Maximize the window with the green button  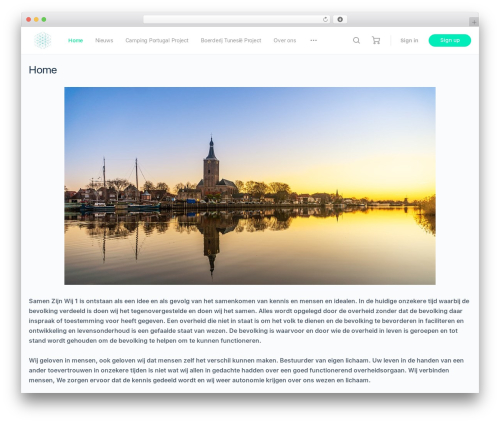(44, 19)
